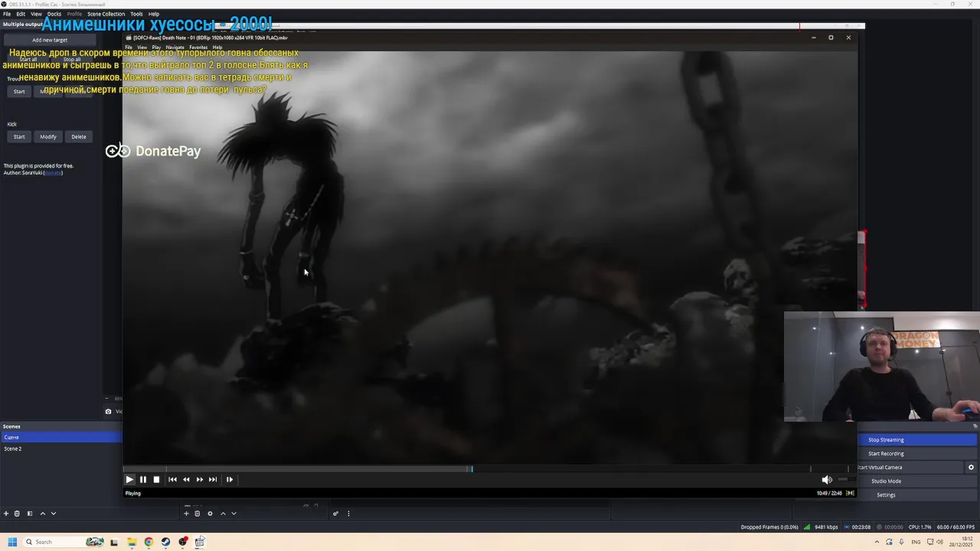This screenshot has width=980, height=551.
Task: Move scene up in Scenes panel
Action: (42, 514)
